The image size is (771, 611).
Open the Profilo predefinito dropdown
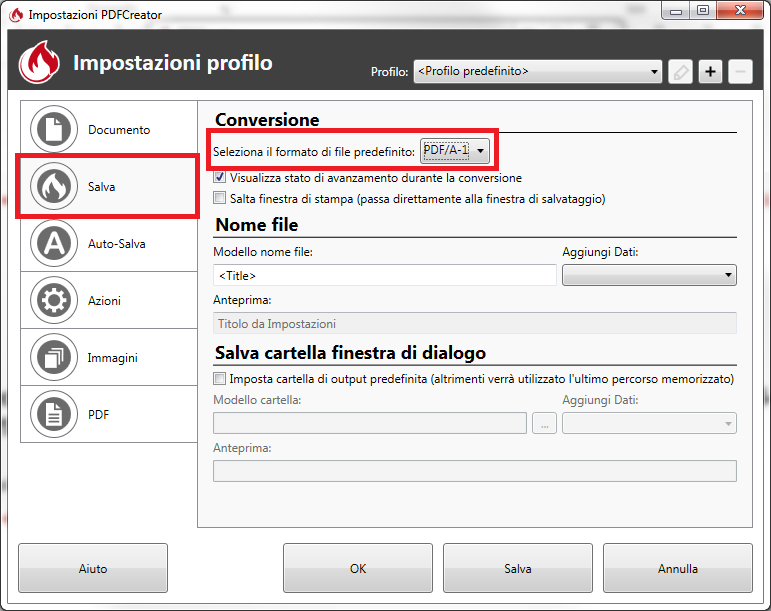(538, 72)
